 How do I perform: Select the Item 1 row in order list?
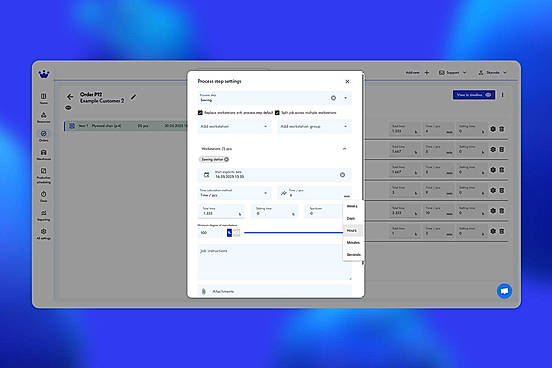[126, 126]
